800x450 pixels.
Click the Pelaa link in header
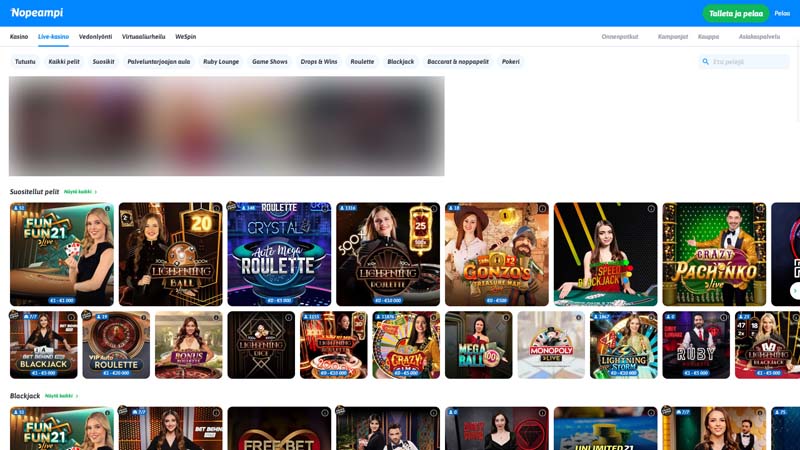coord(782,13)
